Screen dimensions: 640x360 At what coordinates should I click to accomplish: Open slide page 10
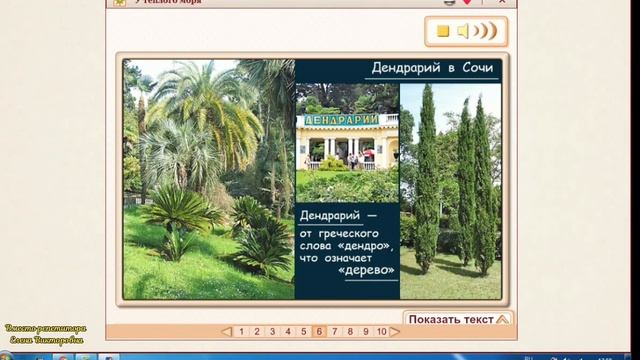(381, 331)
